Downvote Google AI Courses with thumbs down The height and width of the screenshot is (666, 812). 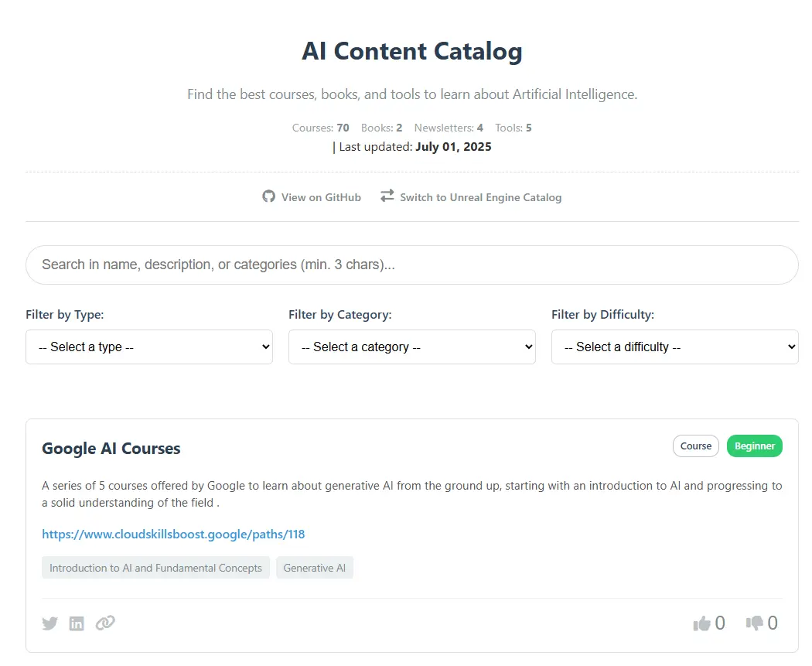point(762,623)
